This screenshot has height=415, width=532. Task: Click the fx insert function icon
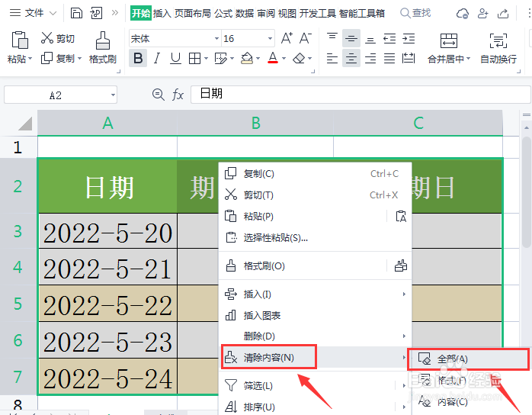(178, 95)
